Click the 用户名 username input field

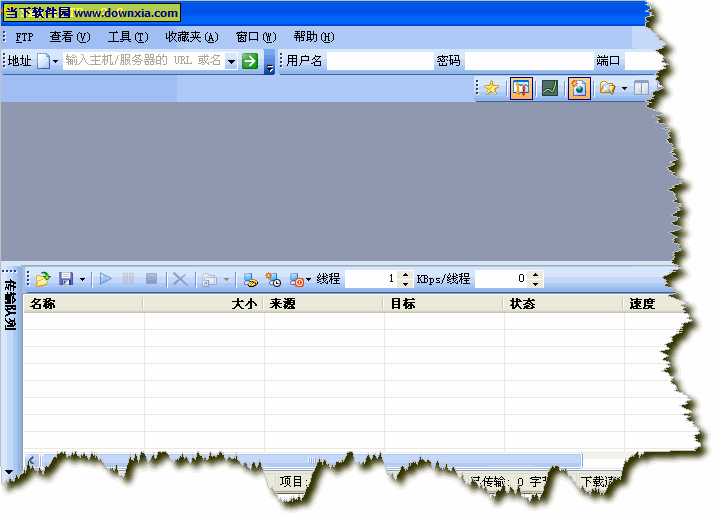click(x=380, y=61)
